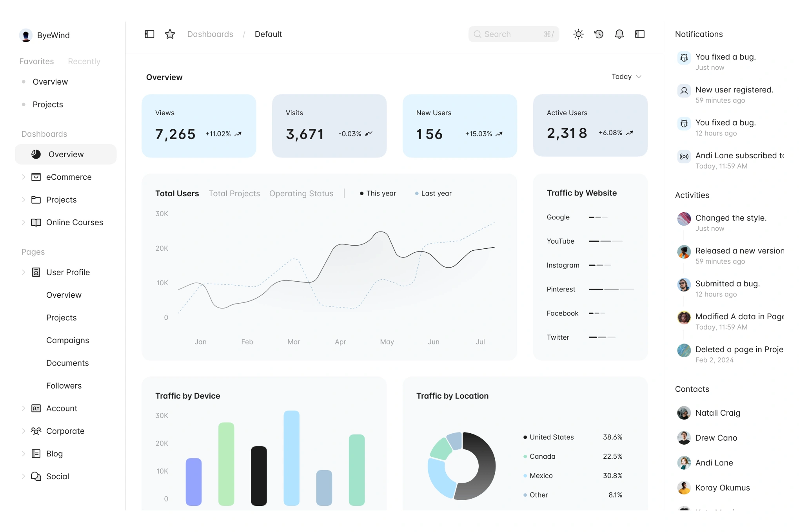This screenshot has width=799, height=532.
Task: Expand the Projects dashboard chevron
Action: coord(24,200)
